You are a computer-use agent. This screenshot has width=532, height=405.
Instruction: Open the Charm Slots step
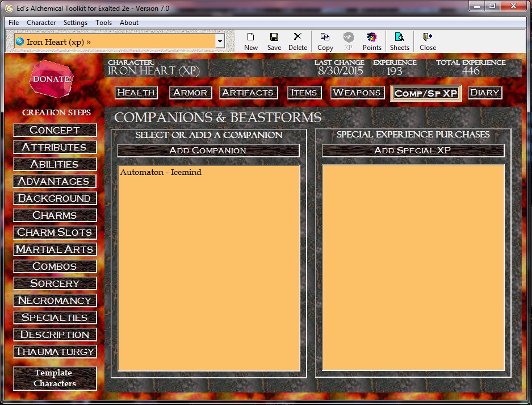55,232
